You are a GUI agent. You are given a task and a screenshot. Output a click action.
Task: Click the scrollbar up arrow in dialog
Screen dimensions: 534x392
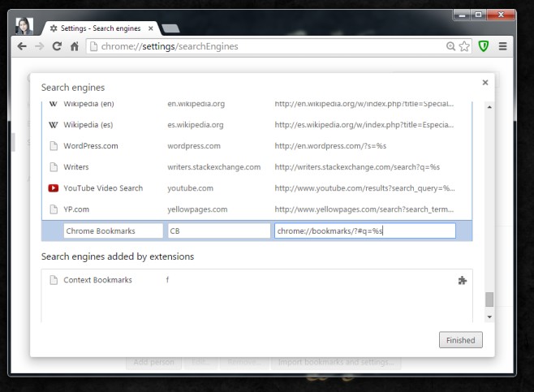(489, 107)
